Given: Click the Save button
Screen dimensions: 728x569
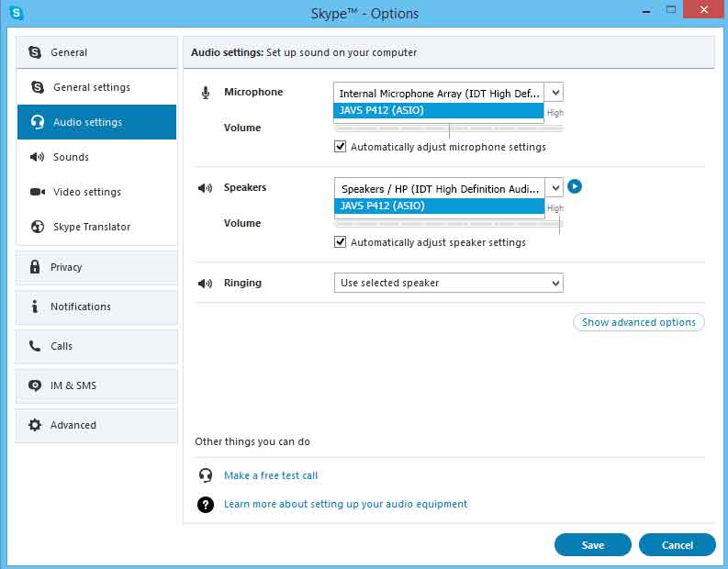Looking at the screenshot, I should point(592,545).
